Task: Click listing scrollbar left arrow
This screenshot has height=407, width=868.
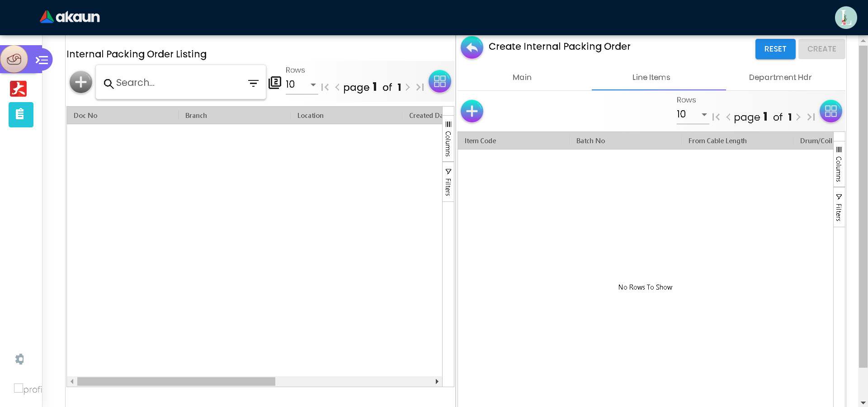Action: tap(72, 382)
